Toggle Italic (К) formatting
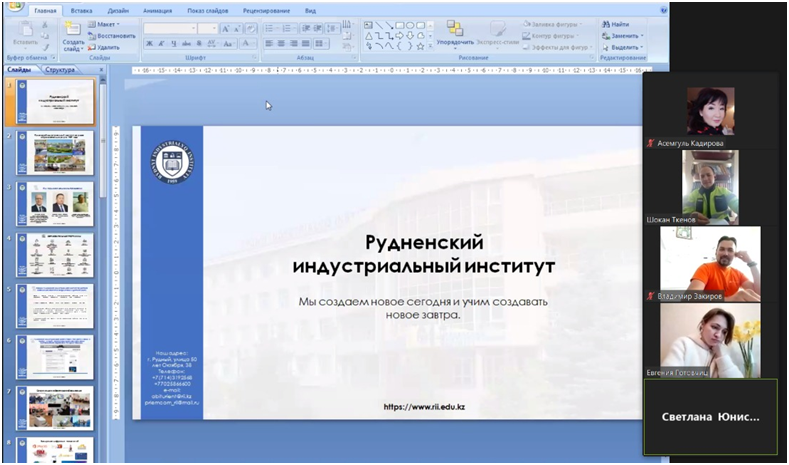Screen dimensions: 789x465 coord(162,44)
